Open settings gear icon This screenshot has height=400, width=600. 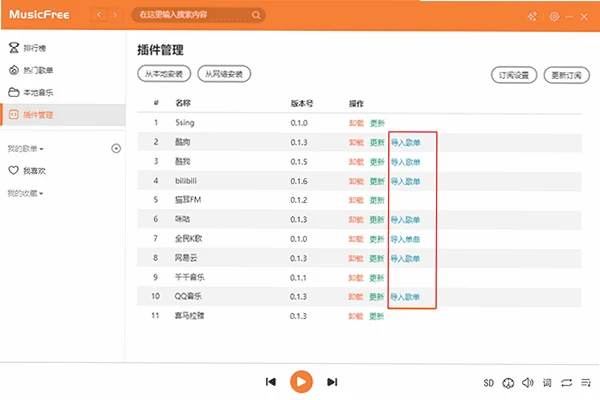[x=554, y=16]
